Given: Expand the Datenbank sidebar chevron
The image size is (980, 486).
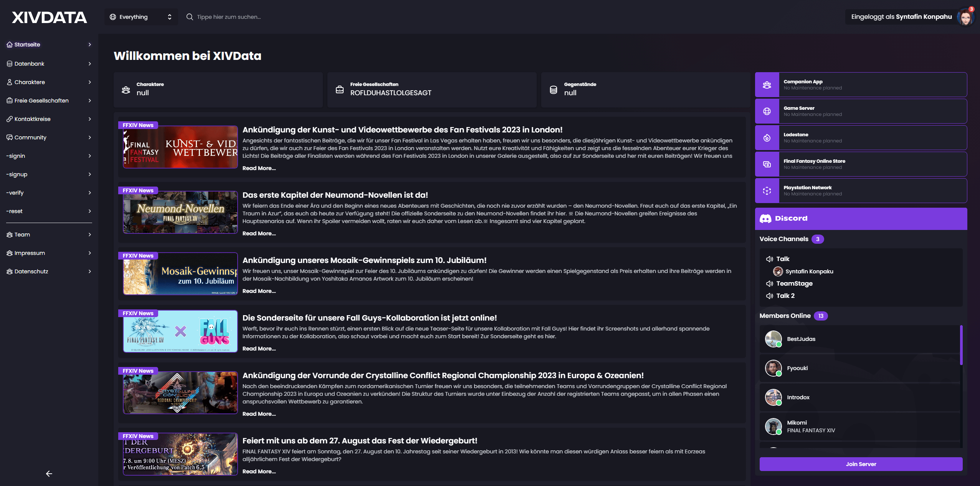Looking at the screenshot, I should click(90, 64).
